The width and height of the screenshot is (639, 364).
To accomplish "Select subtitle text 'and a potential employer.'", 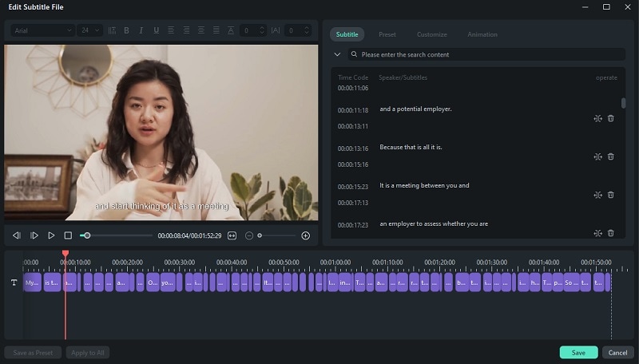I will tap(415, 109).
